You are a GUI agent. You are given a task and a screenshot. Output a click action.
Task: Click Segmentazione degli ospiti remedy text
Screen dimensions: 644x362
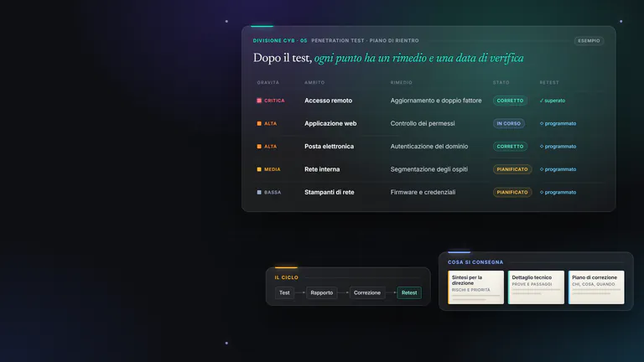428,169
